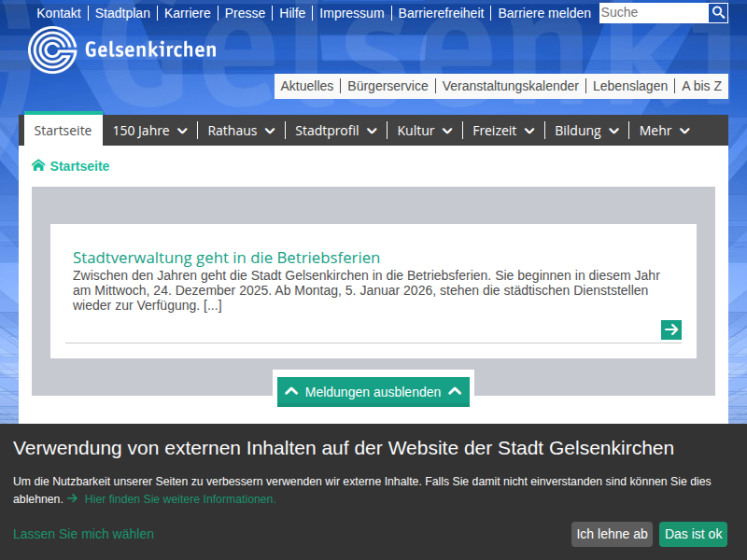Open the Kultur dropdown
Screen dimensions: 747x560
424,131
